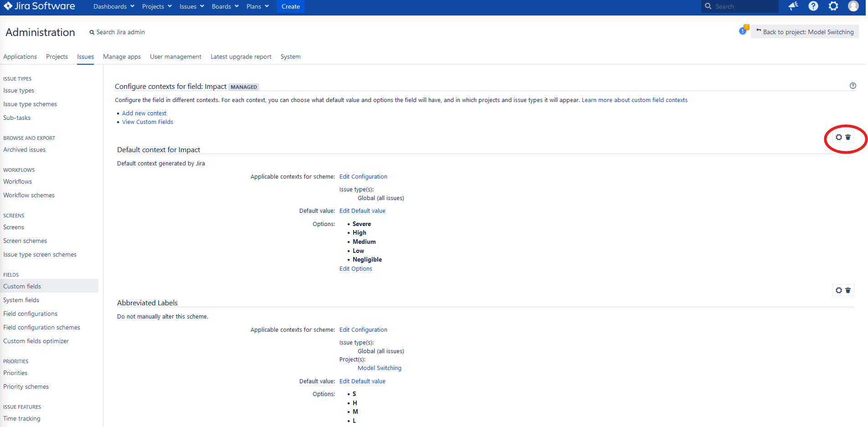
Task: Switch to the Manage apps tab
Action: point(122,57)
